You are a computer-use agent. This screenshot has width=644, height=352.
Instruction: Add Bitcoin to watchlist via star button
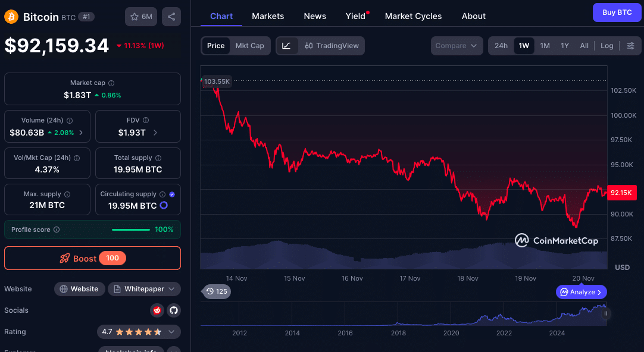pos(141,17)
